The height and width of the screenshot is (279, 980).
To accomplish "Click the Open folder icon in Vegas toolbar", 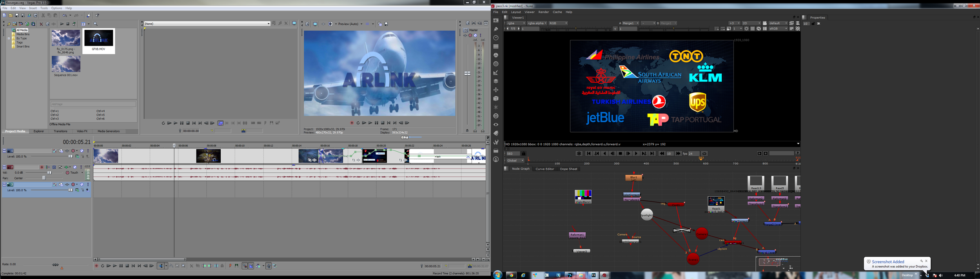I will coord(11,15).
